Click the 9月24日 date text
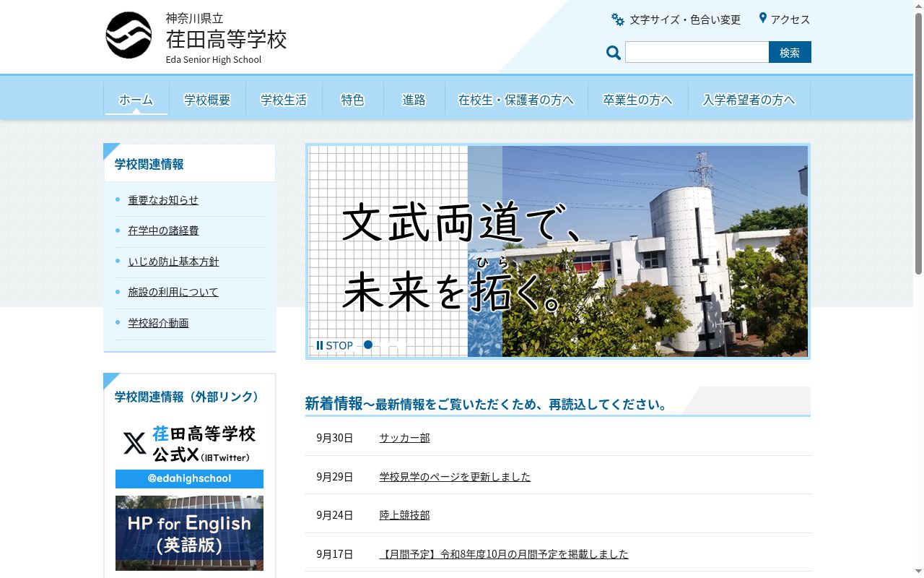Screen dimensions: 924x578 click(x=335, y=515)
